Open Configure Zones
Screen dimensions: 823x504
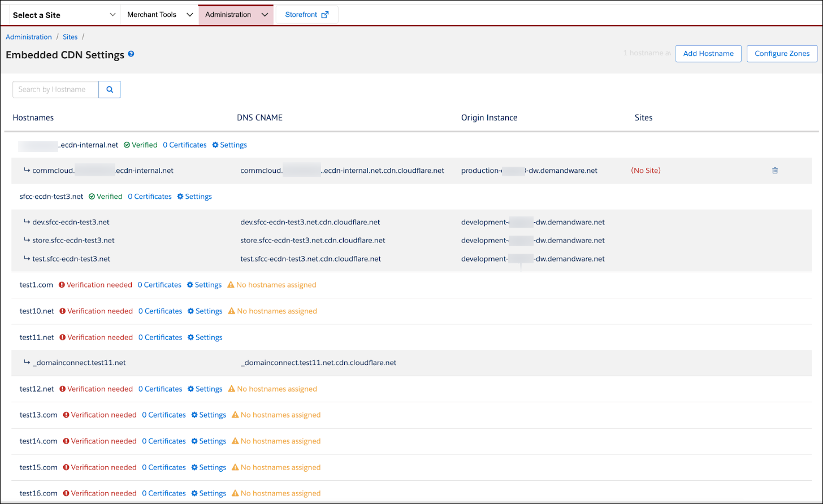782,53
